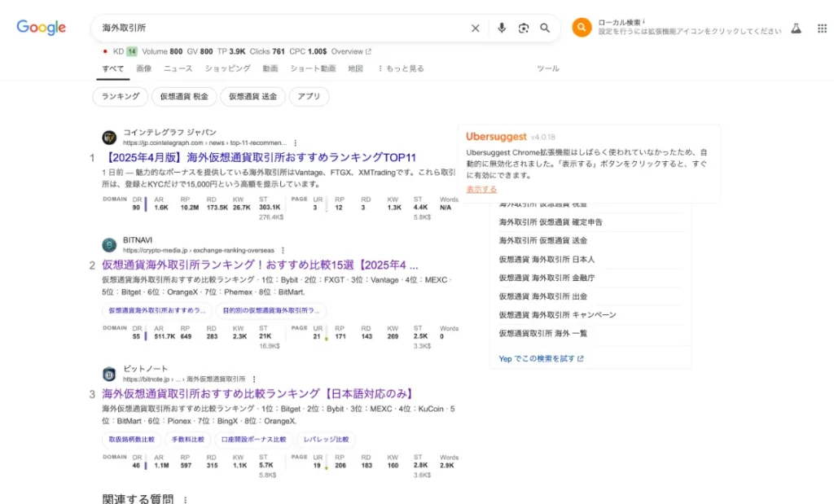Image resolution: width=834 pixels, height=504 pixels.
Task: Select the すべて tab
Action: click(x=112, y=68)
